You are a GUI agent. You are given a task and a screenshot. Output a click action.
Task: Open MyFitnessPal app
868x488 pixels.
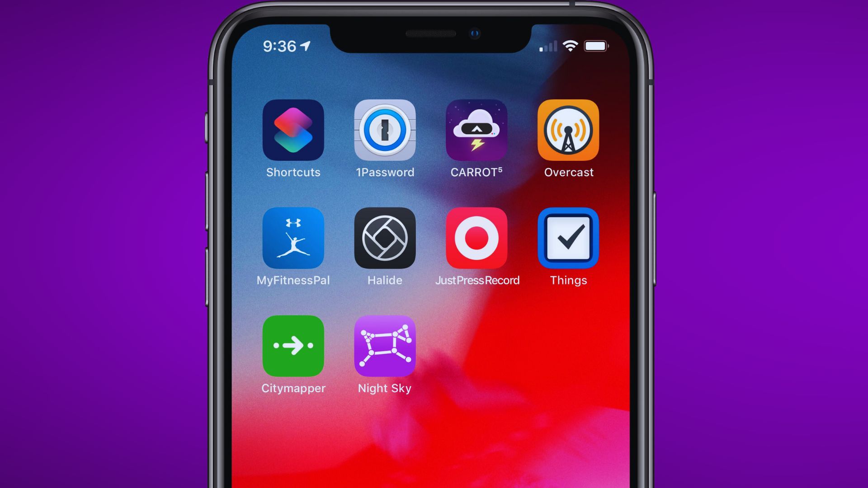click(292, 238)
